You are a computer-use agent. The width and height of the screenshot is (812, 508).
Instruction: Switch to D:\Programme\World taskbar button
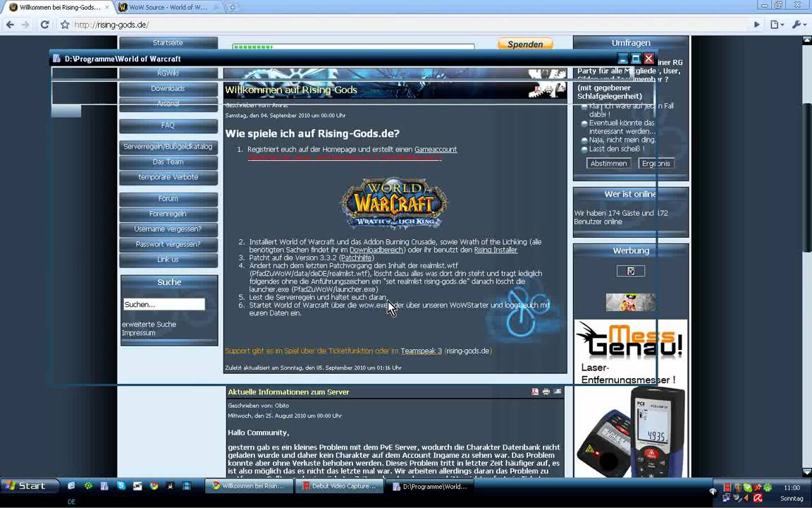tap(430, 485)
